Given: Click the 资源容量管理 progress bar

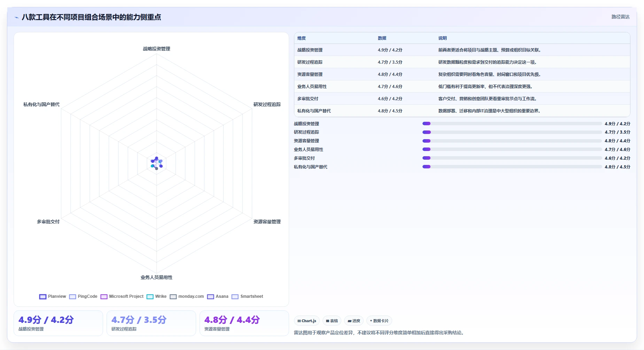Looking at the screenshot, I should tap(512, 141).
